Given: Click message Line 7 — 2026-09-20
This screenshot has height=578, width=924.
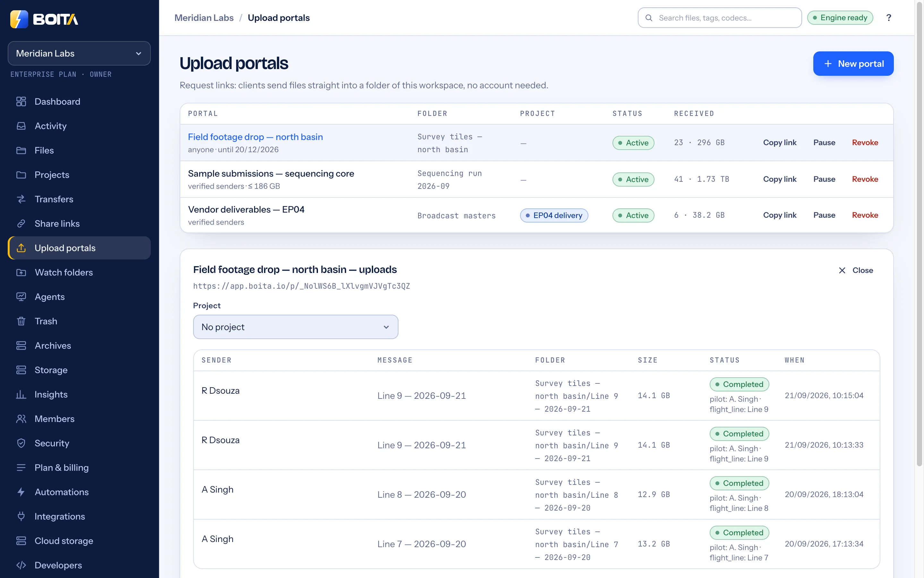Looking at the screenshot, I should click(x=422, y=544).
